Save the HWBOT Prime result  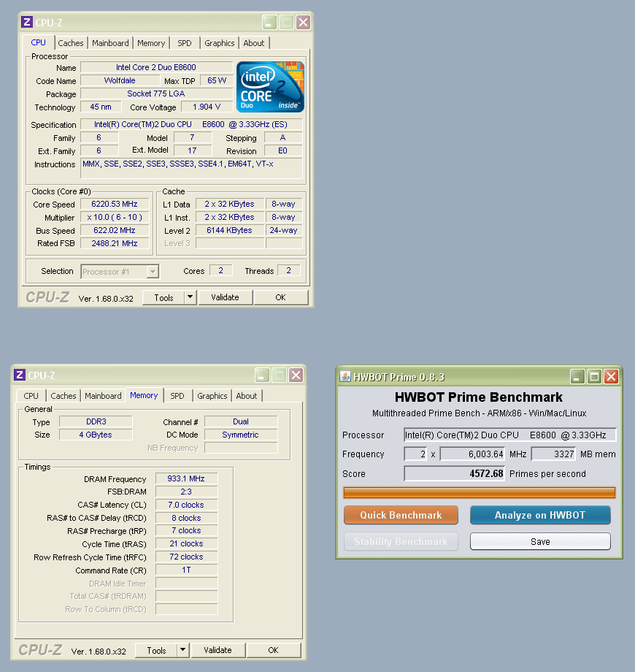[540, 541]
